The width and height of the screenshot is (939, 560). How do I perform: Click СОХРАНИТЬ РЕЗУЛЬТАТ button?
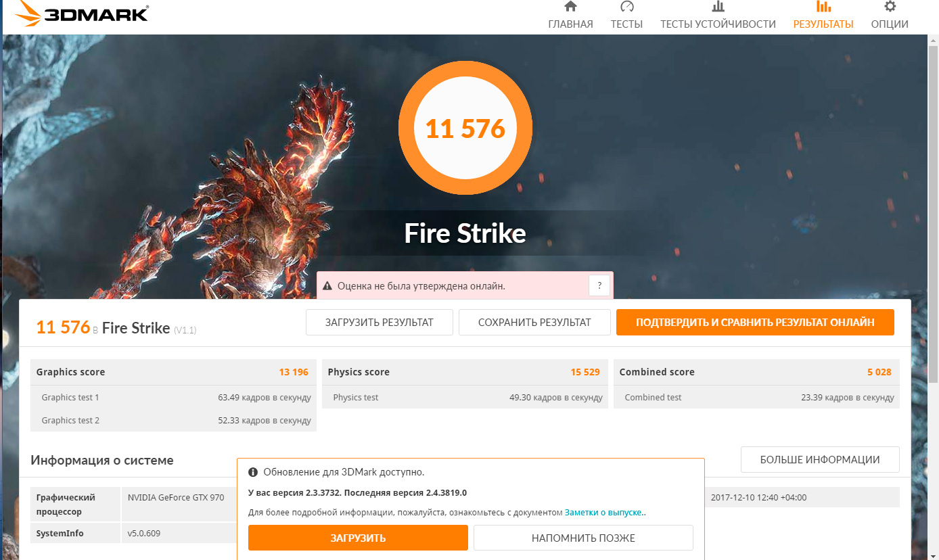pos(534,323)
